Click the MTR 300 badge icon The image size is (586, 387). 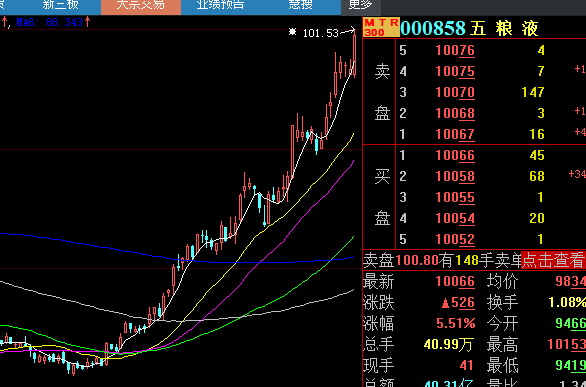(x=382, y=27)
